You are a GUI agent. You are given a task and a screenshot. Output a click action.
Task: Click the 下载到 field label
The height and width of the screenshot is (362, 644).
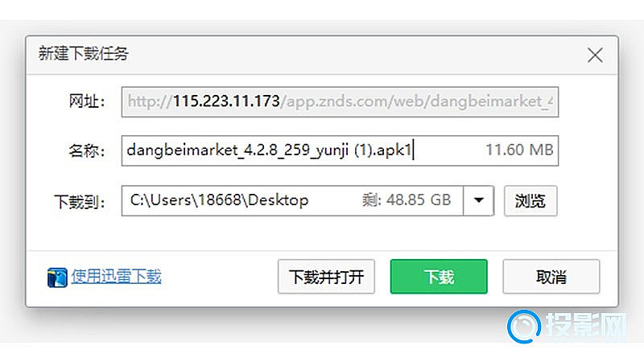tap(80, 202)
